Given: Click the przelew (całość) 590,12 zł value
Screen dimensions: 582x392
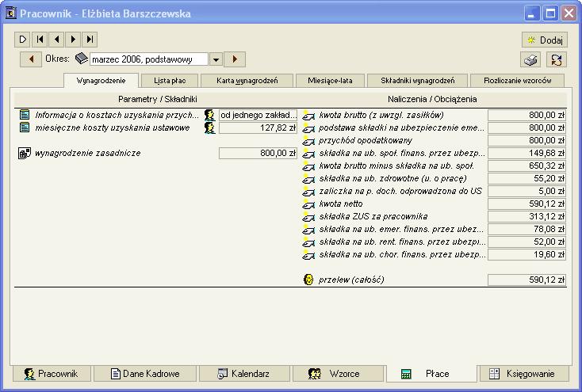Looking at the screenshot, I should click(526, 280).
